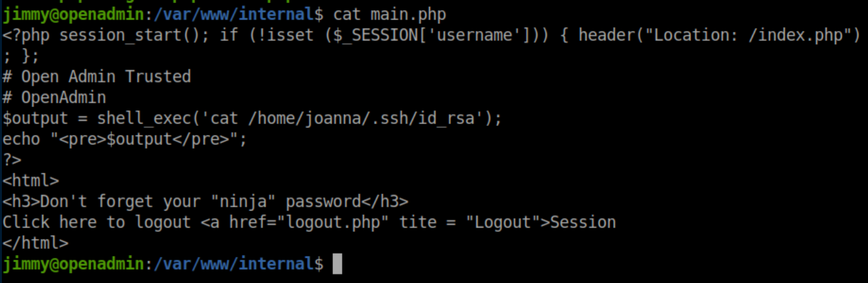Click the word "Session" after the anchor tag

[x=583, y=222]
